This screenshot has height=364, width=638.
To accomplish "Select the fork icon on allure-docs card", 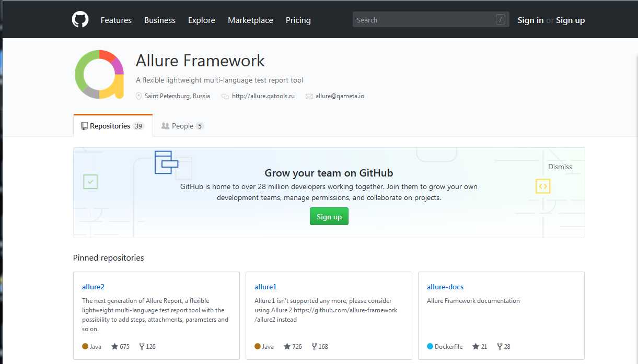I will pos(500,346).
